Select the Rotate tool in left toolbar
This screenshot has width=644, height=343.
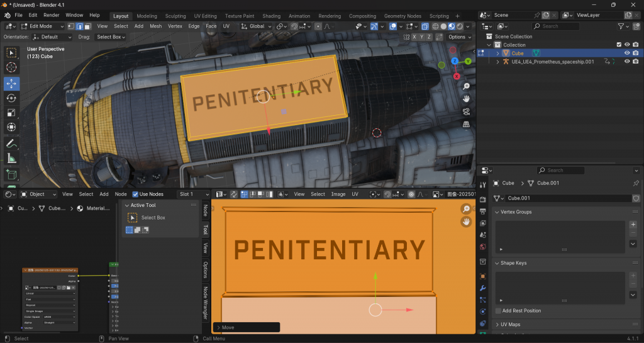tap(11, 98)
